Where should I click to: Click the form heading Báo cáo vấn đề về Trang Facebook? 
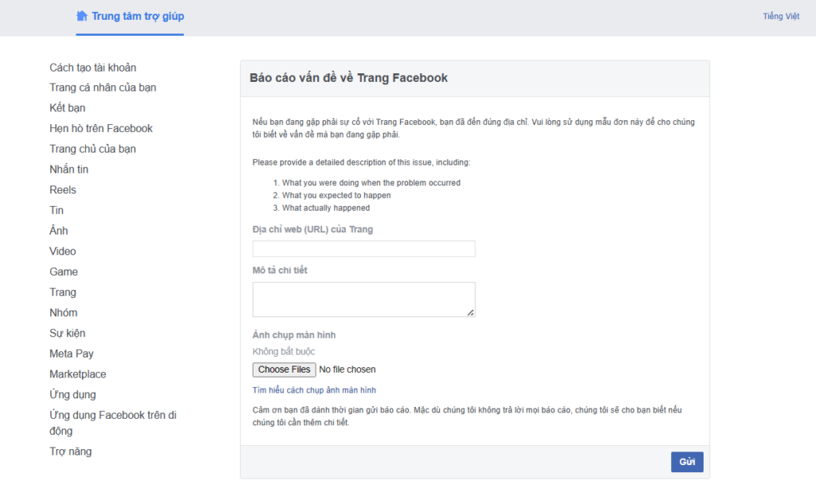[x=348, y=78]
